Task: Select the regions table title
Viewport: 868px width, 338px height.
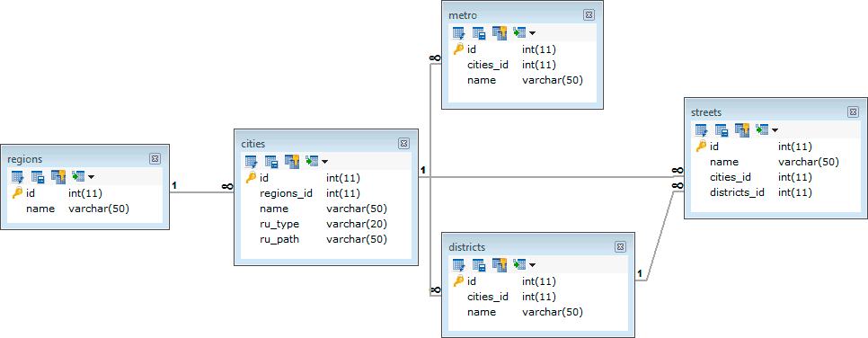Action: (x=25, y=159)
